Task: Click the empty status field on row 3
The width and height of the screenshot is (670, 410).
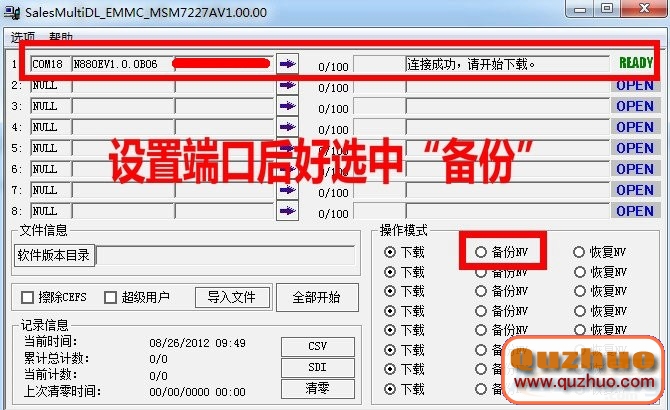Action: pos(508,106)
